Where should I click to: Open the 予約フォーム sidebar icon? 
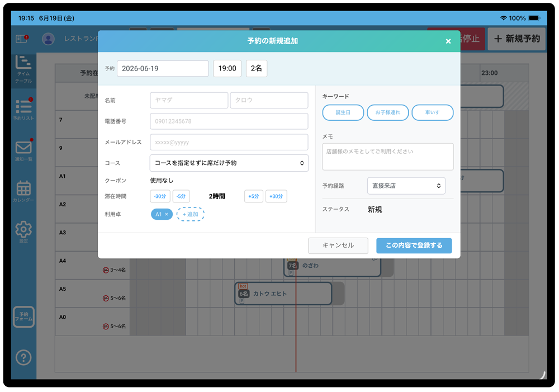coord(23,317)
